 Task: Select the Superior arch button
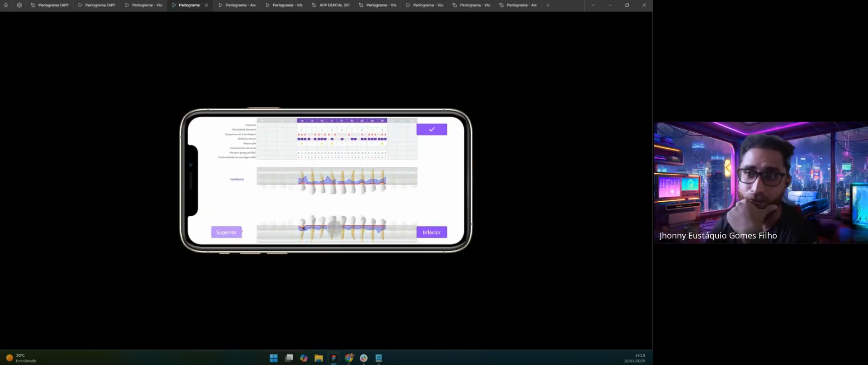point(226,232)
